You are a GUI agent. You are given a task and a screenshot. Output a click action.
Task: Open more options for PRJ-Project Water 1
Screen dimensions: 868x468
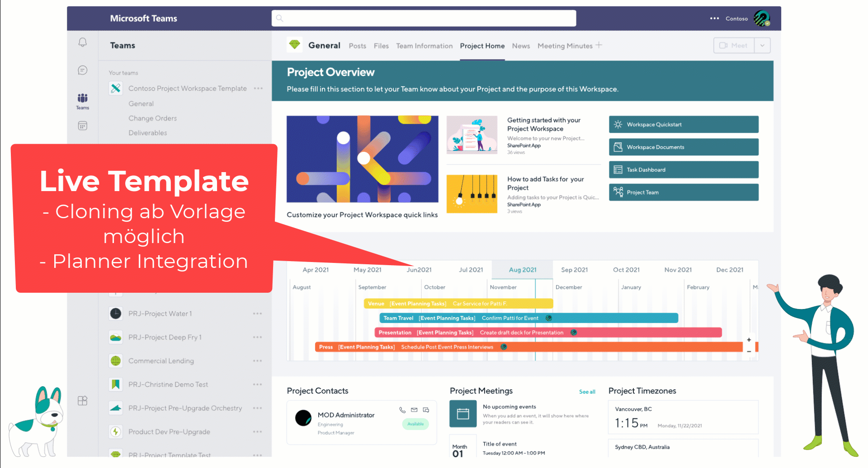point(257,314)
